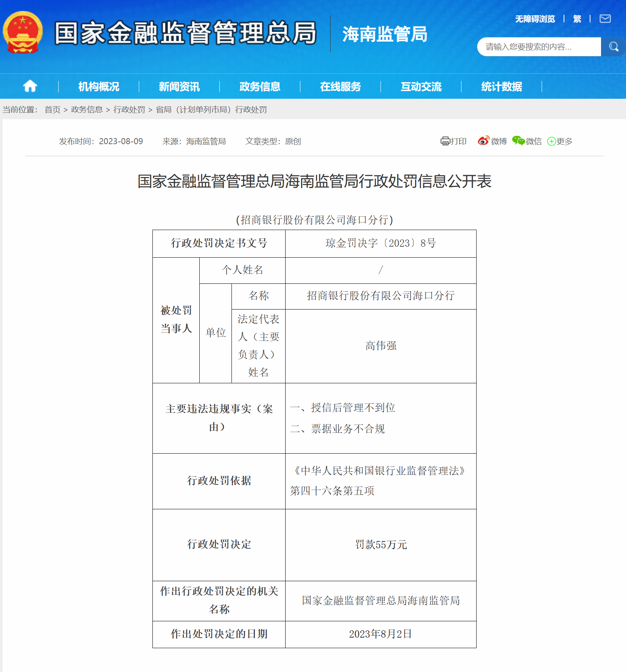Click 当前位置 label
This screenshot has width=626, height=672.
pyautogui.click(x=20, y=110)
